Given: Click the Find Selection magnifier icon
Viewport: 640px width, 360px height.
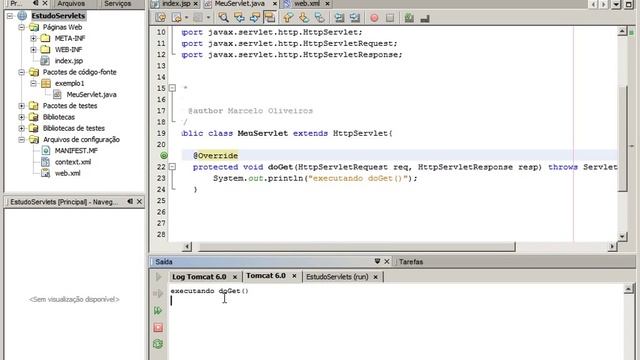Looking at the screenshot, I should click(x=223, y=18).
